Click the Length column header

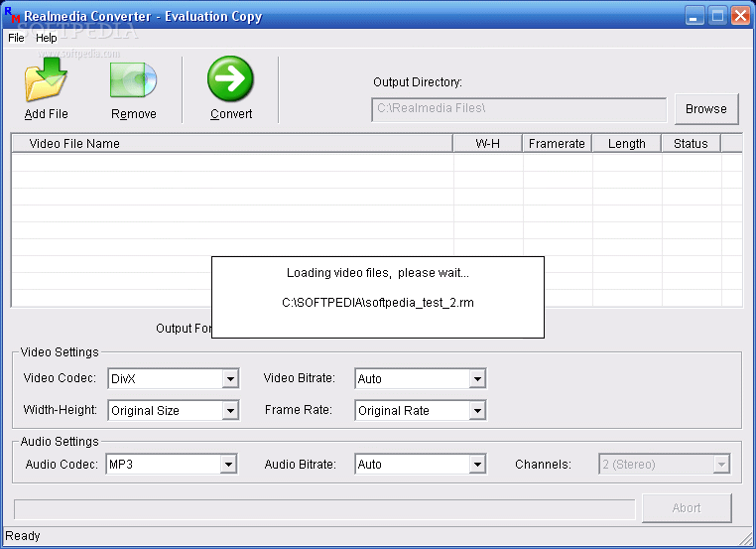click(627, 144)
